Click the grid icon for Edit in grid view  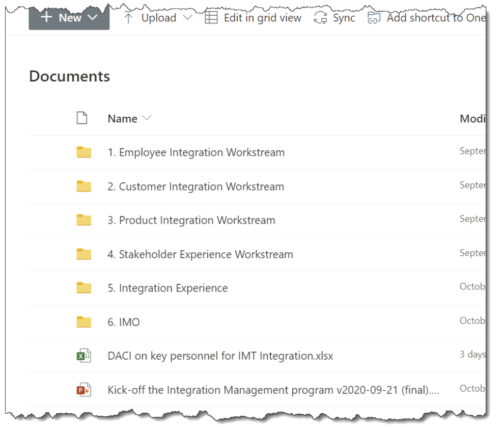pos(211,18)
